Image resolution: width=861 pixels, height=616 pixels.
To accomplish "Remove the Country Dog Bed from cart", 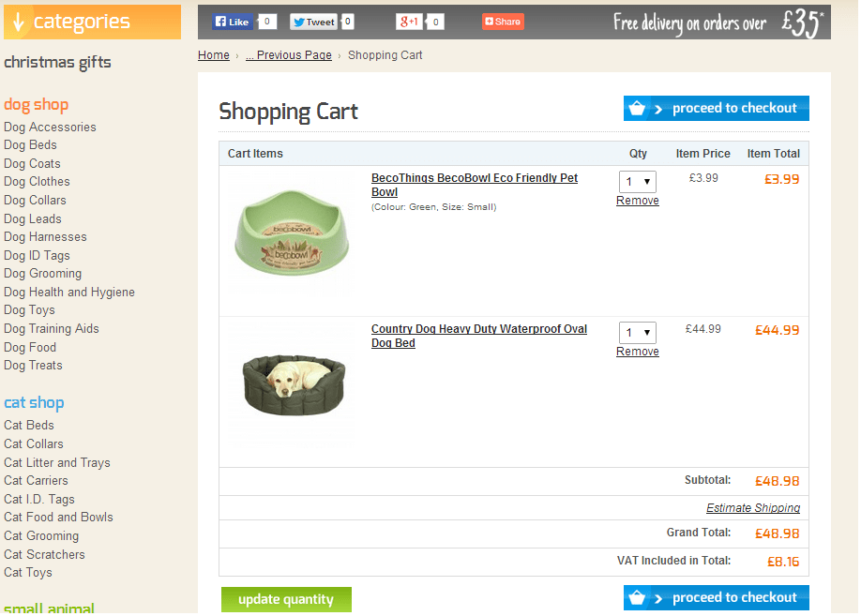I will pyautogui.click(x=637, y=352).
